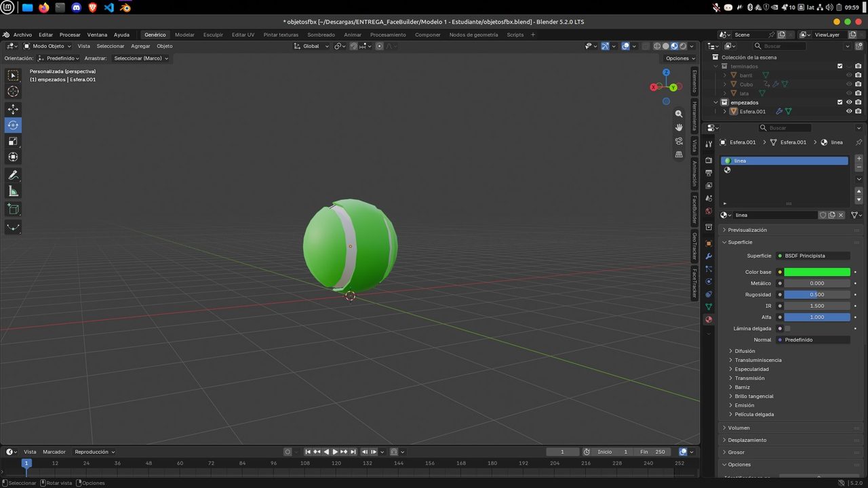This screenshot has height=488, width=868.
Task: Switch perspective/orthographic with the grid icon
Action: [679, 155]
